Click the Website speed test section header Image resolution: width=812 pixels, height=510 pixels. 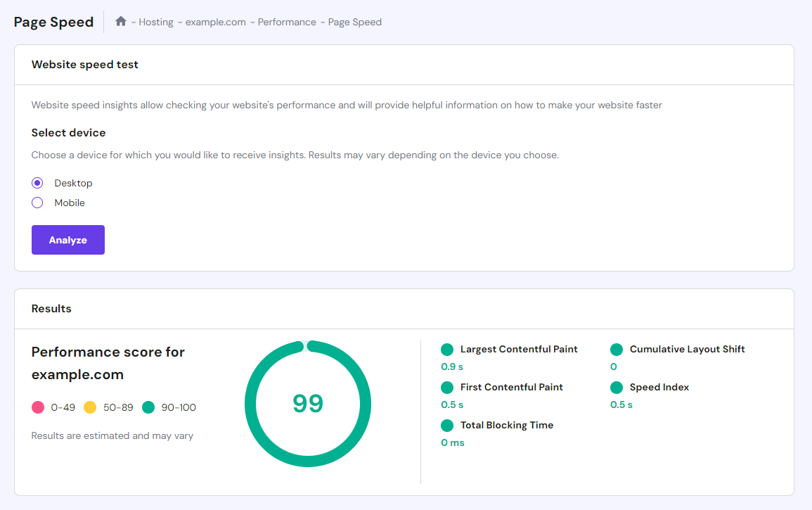[84, 64]
